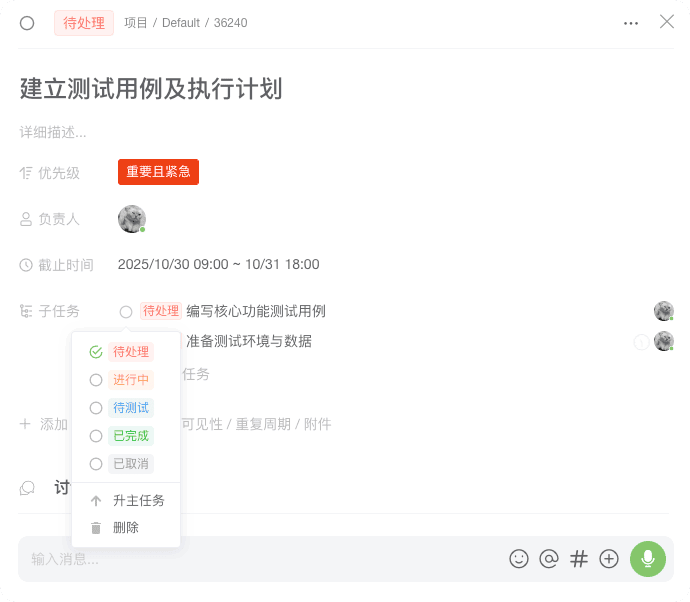Screen dimensions: 690x602
Task: Open the more options ellipsis menu
Action: [631, 23]
